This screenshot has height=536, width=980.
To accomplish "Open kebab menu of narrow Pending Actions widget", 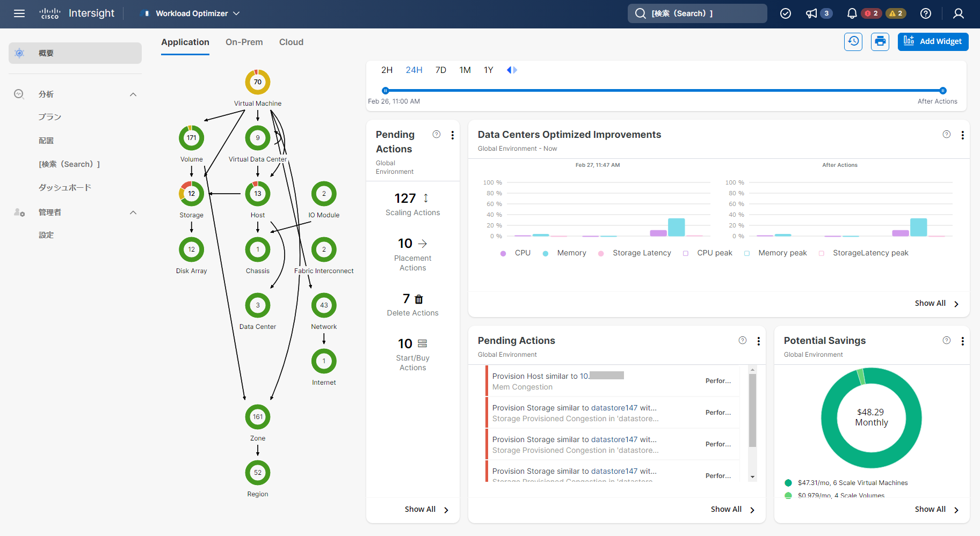I will (x=453, y=135).
